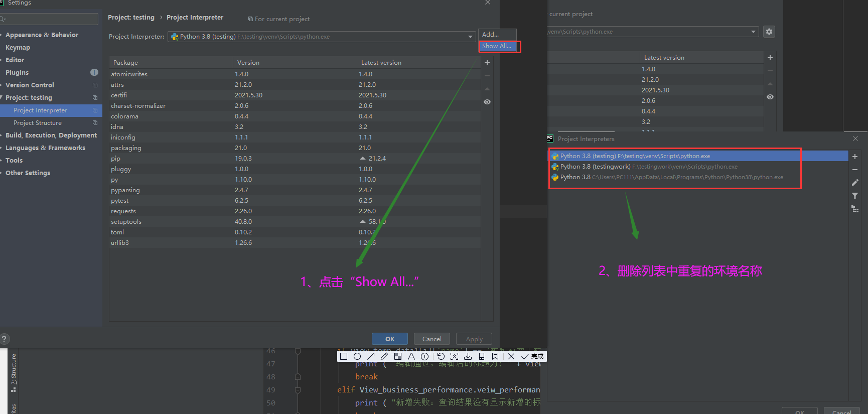Viewport: 868px width, 414px height.
Task: Edit selected interpreter with the pencil icon
Action: click(x=855, y=183)
